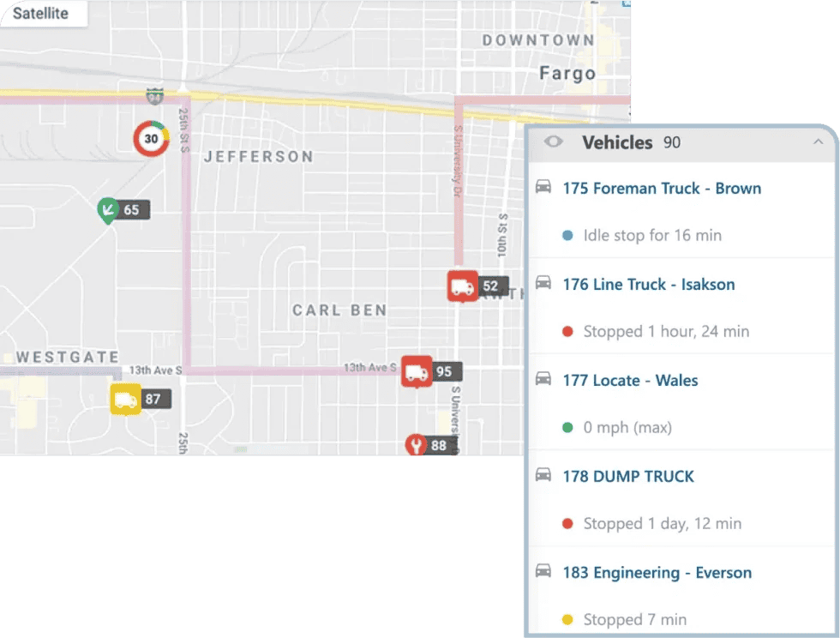The width and height of the screenshot is (840, 638).
Task: Collapse the Vehicles panel with chevron
Action: pyautogui.click(x=818, y=142)
